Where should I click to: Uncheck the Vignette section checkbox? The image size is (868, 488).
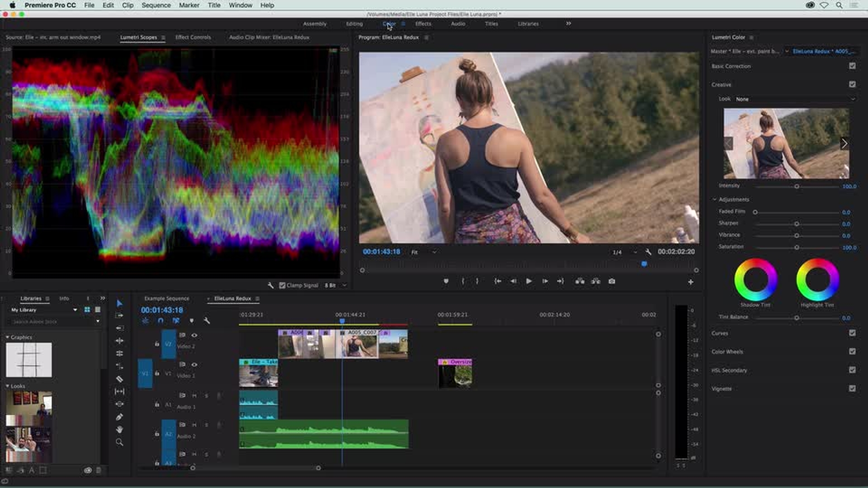[852, 389]
